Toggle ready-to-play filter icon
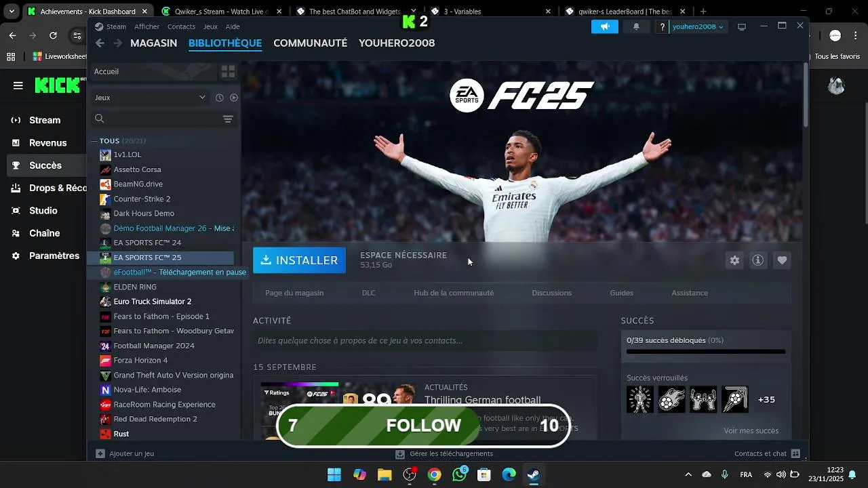Viewport: 868px width, 488px height. coord(234,98)
